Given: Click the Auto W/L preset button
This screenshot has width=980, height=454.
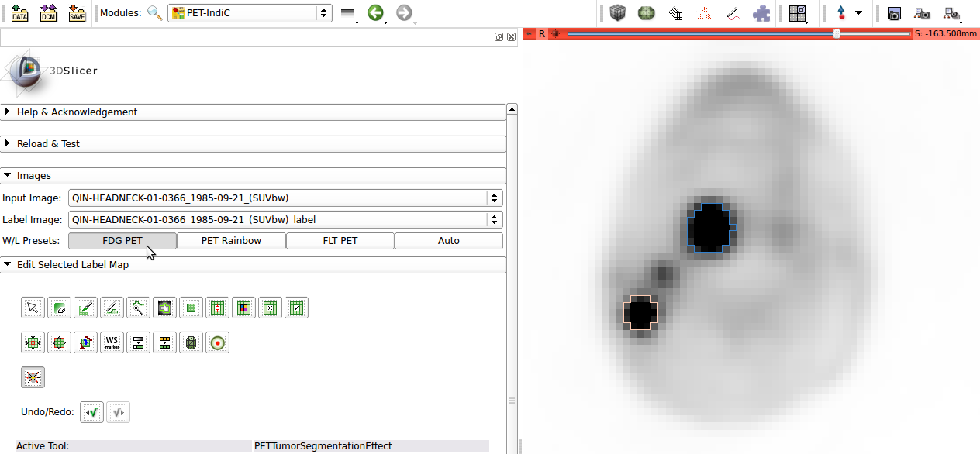Looking at the screenshot, I should (448, 241).
